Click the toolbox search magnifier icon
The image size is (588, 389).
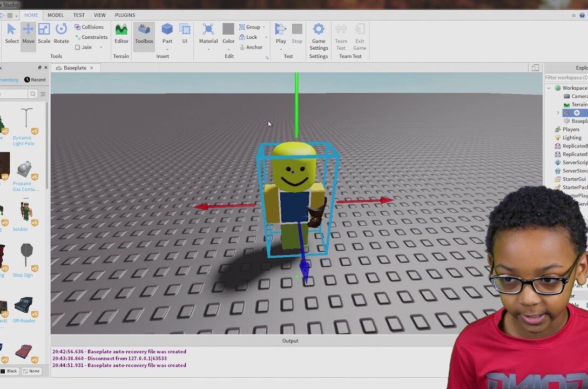click(x=33, y=94)
